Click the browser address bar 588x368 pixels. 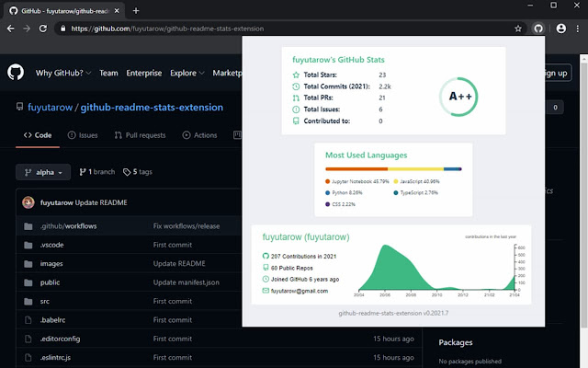click(x=276, y=29)
